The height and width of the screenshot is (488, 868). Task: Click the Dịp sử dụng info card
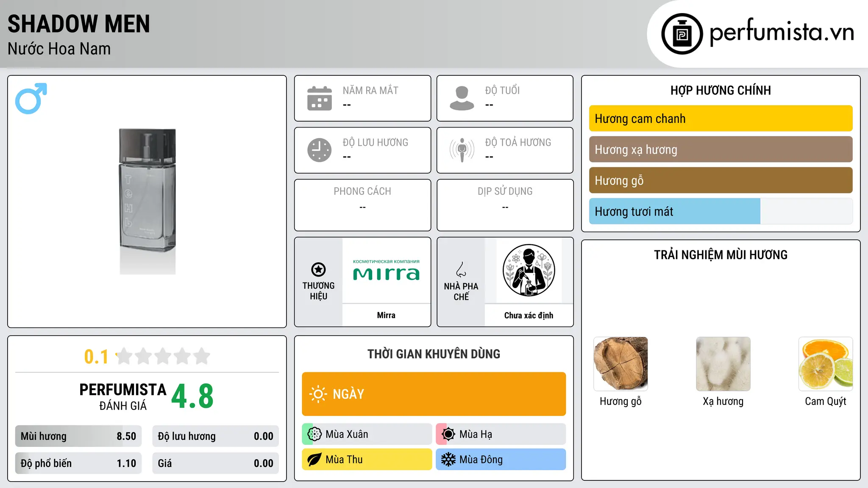pos(505,205)
